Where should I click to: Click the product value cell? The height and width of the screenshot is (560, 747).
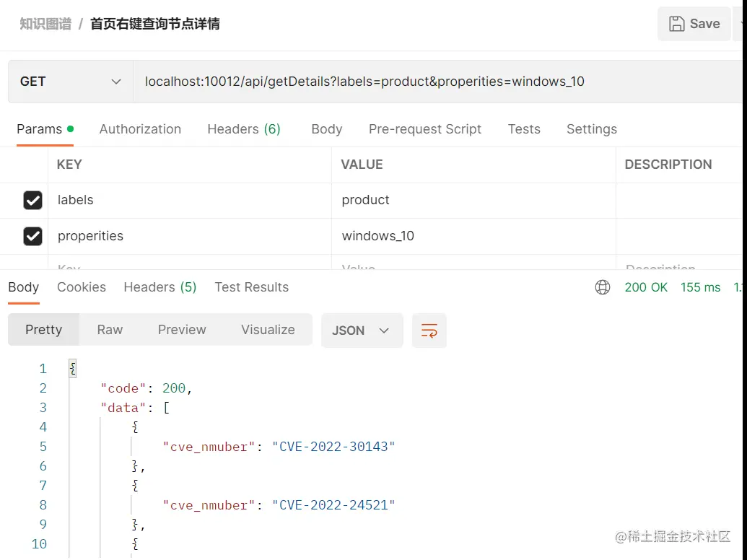coord(474,201)
